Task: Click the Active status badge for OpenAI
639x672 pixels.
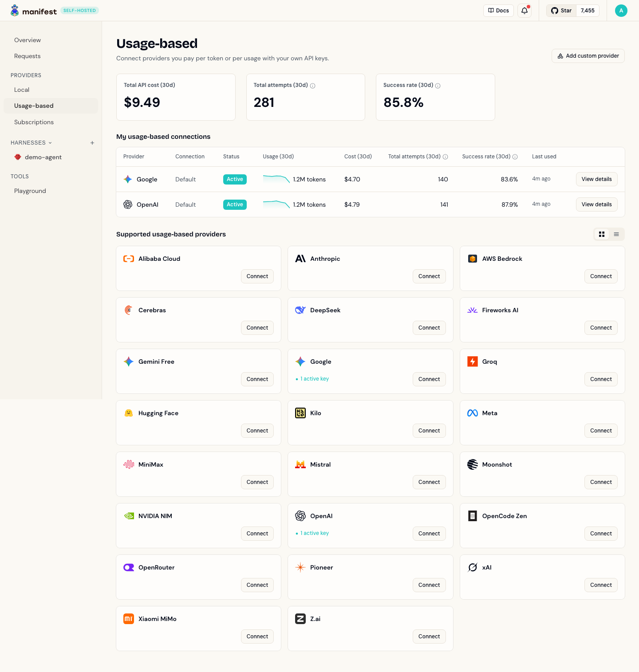Action: point(235,204)
